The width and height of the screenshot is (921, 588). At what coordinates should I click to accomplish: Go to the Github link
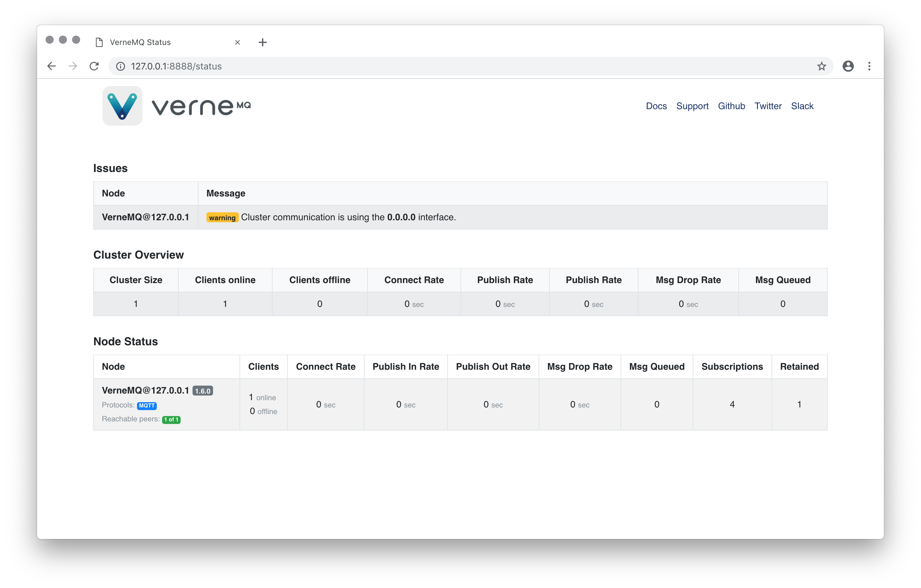tap(731, 106)
